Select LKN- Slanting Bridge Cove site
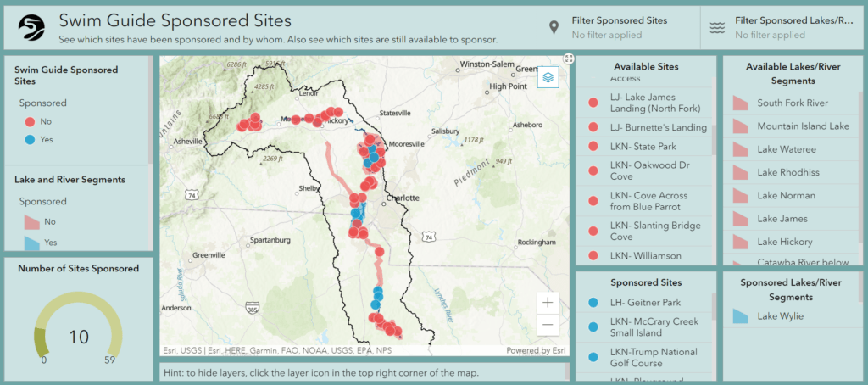This screenshot has height=385, width=868. coord(645,231)
